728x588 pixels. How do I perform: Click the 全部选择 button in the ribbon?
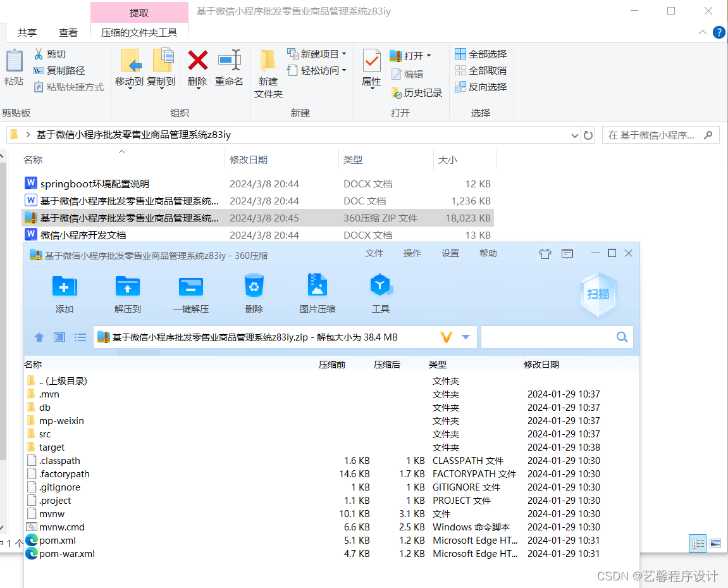(x=481, y=54)
